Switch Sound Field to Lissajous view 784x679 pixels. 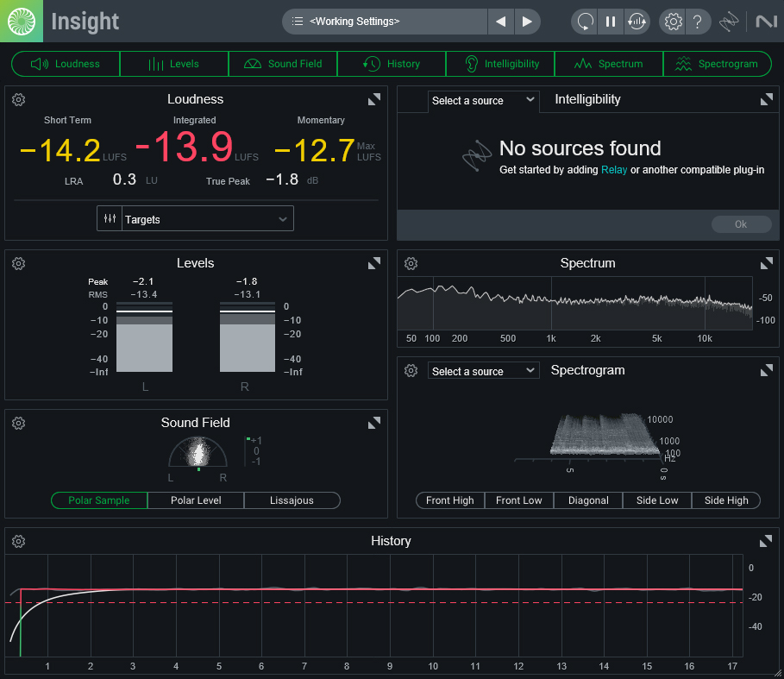(x=292, y=500)
